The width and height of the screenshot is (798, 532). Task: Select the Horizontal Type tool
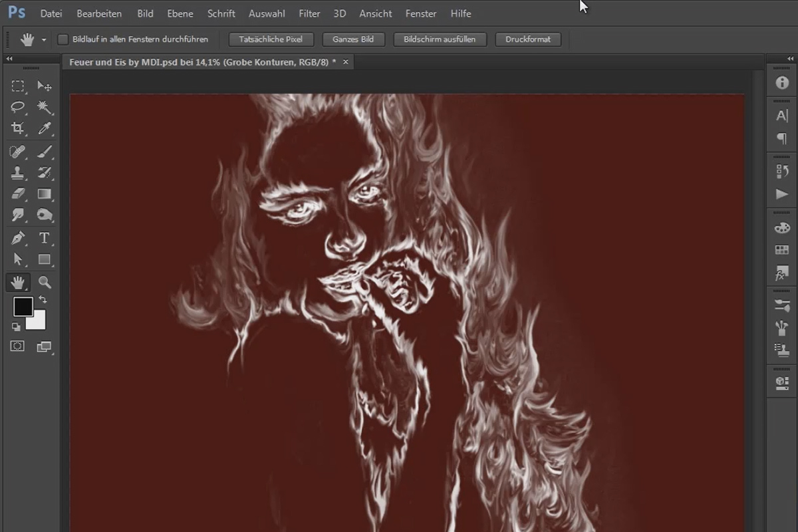tap(45, 238)
